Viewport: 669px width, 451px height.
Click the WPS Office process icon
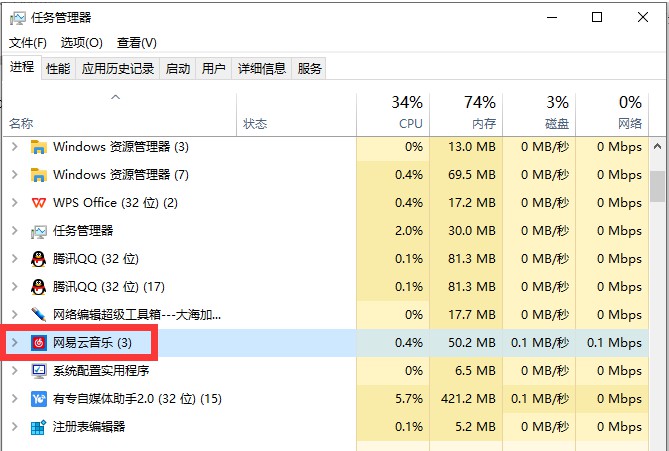pos(38,203)
